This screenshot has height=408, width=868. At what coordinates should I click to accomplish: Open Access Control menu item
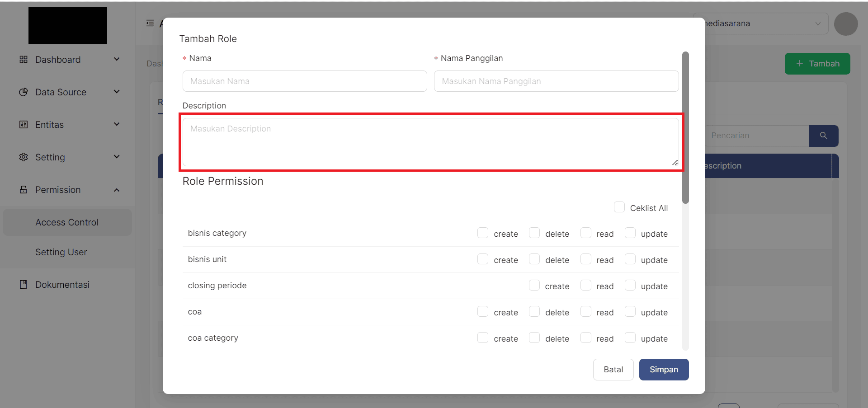[x=67, y=222]
